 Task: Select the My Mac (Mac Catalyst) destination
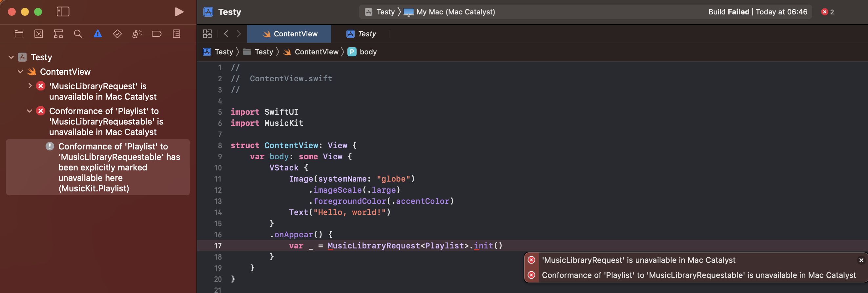pos(449,12)
